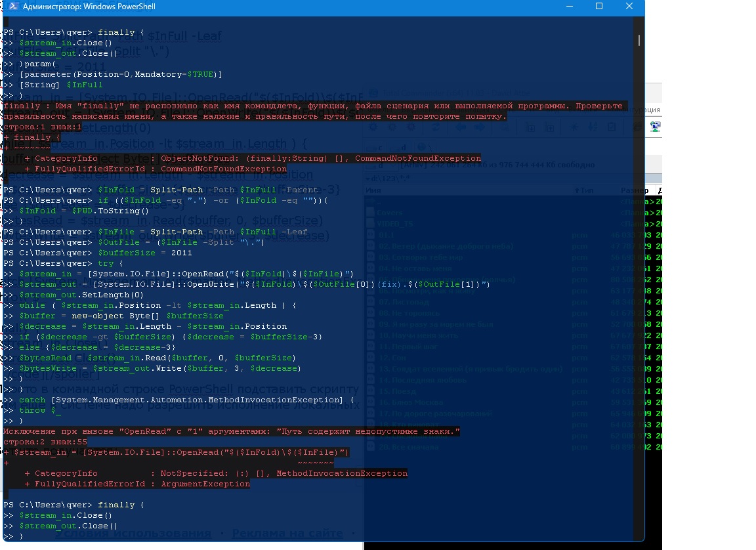Open the Конфигурация menu in Total Commander
Screen dimensions: 756x550
click(x=652, y=109)
